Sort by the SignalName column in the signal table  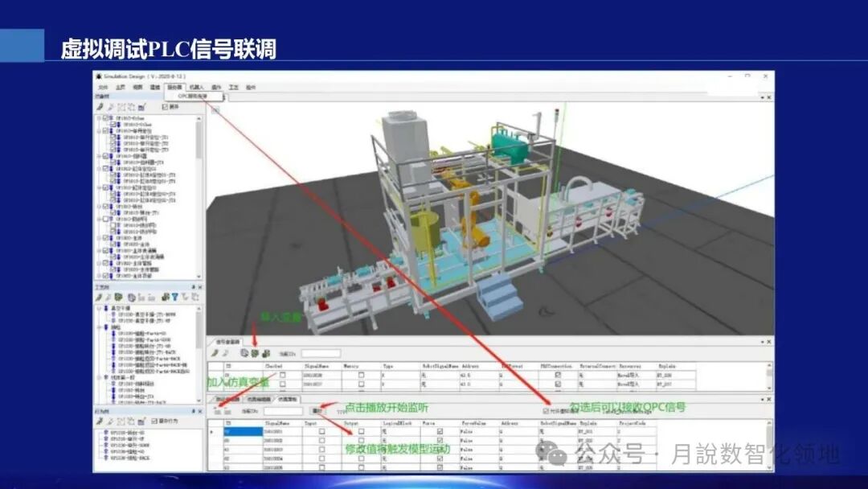[x=317, y=366]
